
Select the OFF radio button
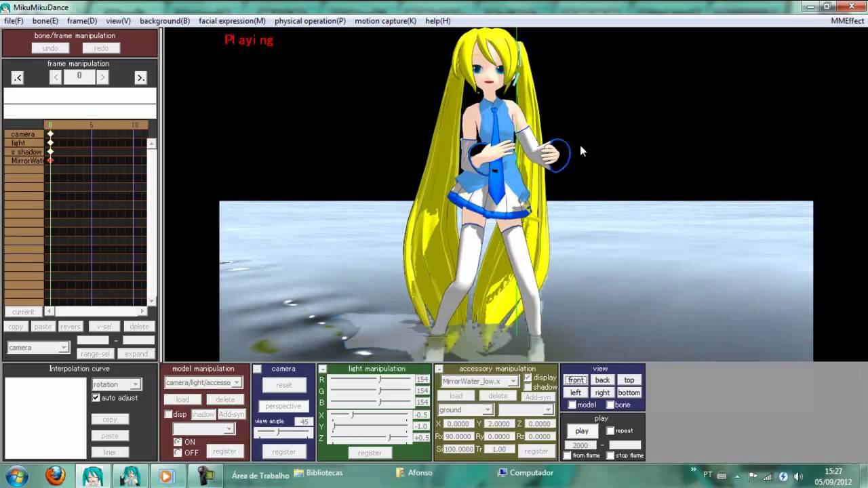[178, 453]
